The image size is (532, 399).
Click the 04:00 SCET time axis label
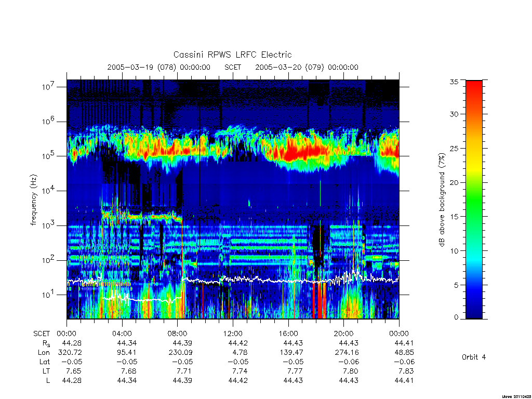[122, 334]
